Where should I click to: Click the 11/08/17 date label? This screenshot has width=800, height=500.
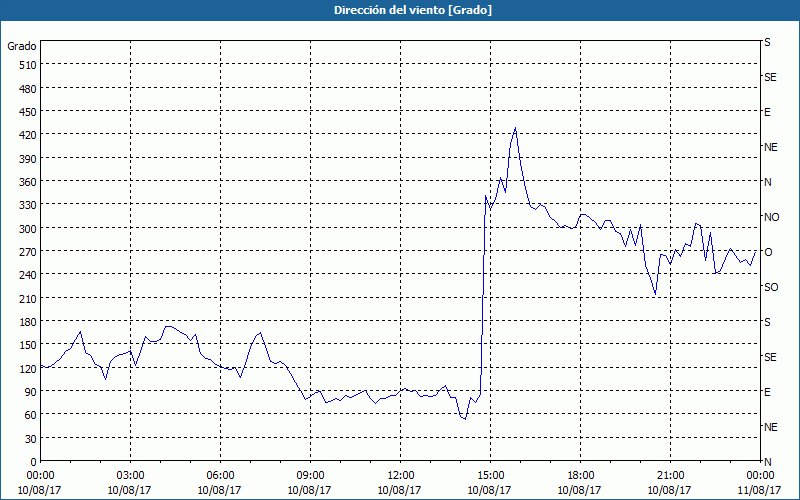760,490
